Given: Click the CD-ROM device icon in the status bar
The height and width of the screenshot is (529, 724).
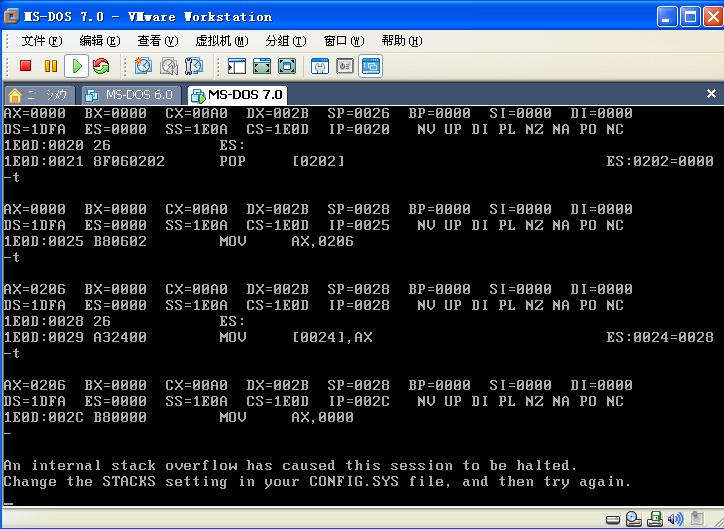Looking at the screenshot, I should coord(634,519).
